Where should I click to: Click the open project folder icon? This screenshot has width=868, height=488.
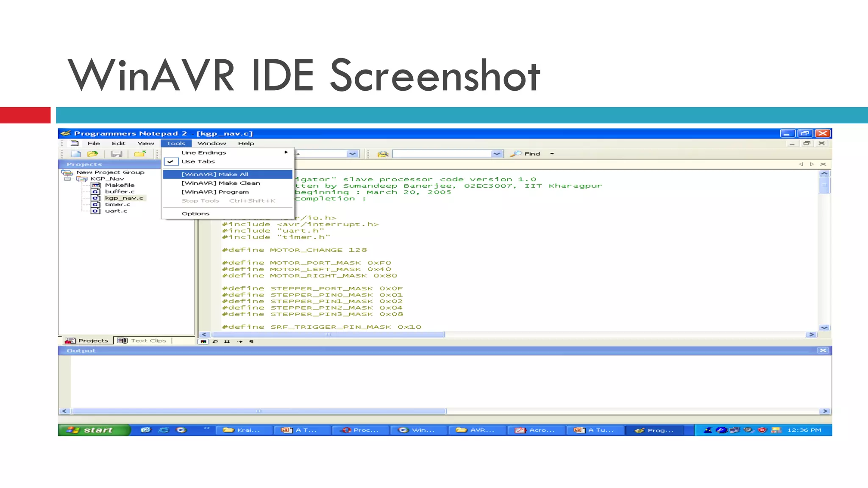(x=140, y=154)
